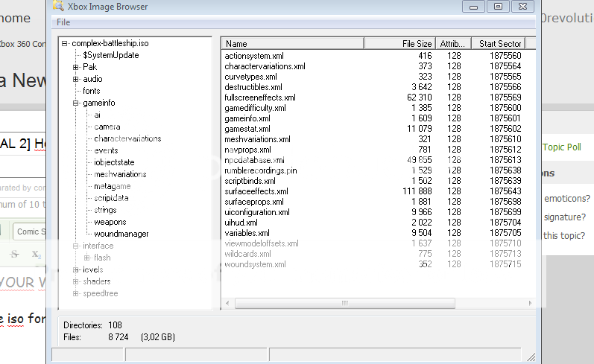Select the $SystemUpdate folder
Viewport: 594px width, 364px height.
tap(110, 55)
